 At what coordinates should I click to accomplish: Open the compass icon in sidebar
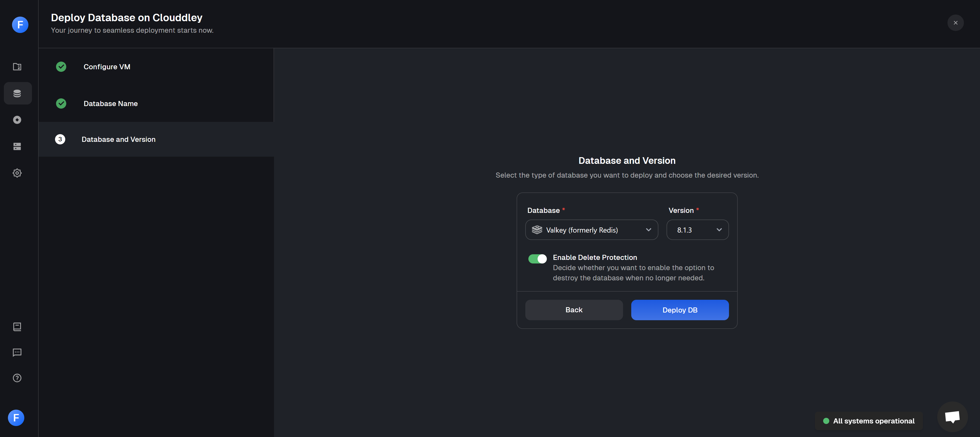pyautogui.click(x=17, y=120)
